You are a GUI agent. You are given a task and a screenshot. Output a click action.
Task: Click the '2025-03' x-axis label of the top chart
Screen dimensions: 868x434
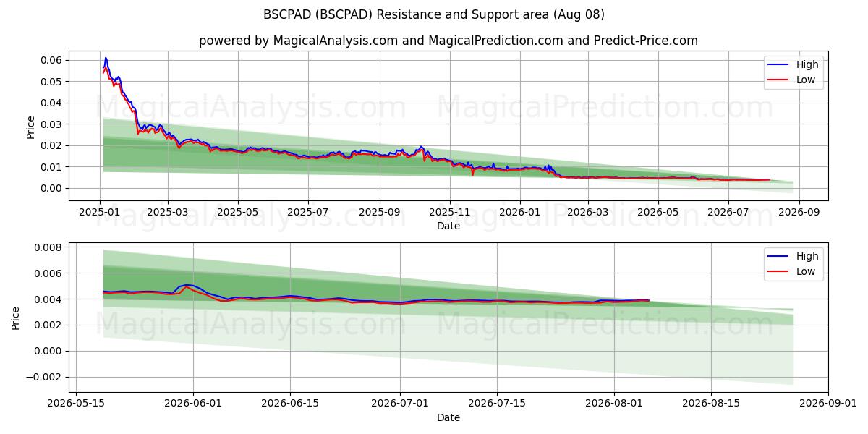click(168, 213)
